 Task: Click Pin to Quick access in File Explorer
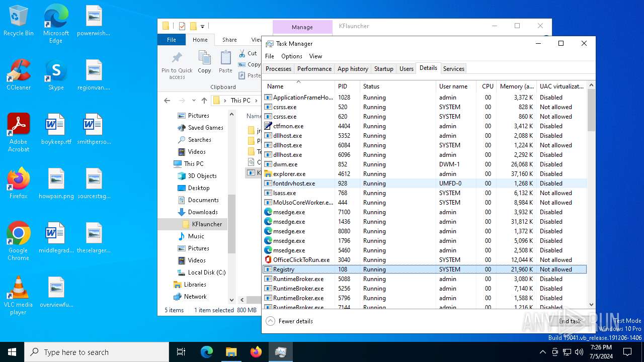tap(177, 65)
